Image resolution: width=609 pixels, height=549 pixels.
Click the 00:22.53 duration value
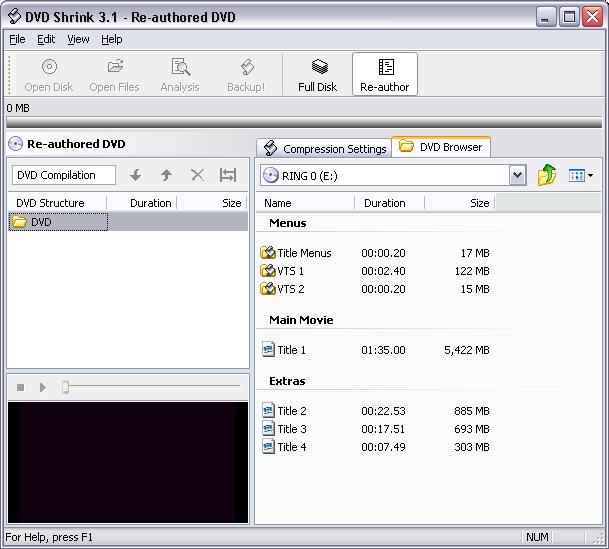pos(383,411)
